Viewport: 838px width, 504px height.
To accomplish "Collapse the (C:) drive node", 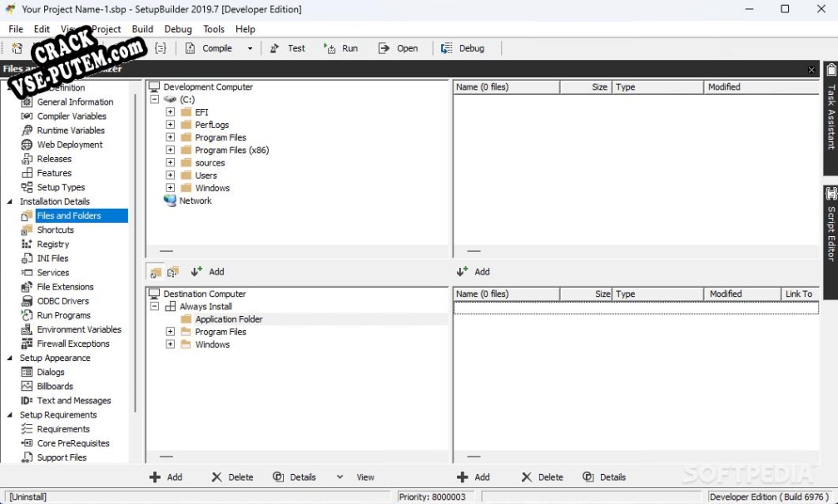I will pos(155,99).
